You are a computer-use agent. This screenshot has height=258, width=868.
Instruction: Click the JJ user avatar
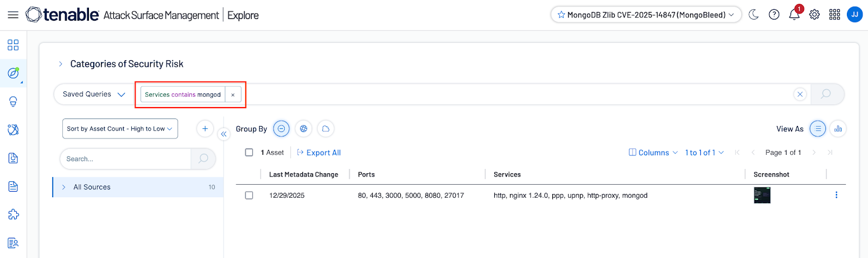(x=854, y=15)
